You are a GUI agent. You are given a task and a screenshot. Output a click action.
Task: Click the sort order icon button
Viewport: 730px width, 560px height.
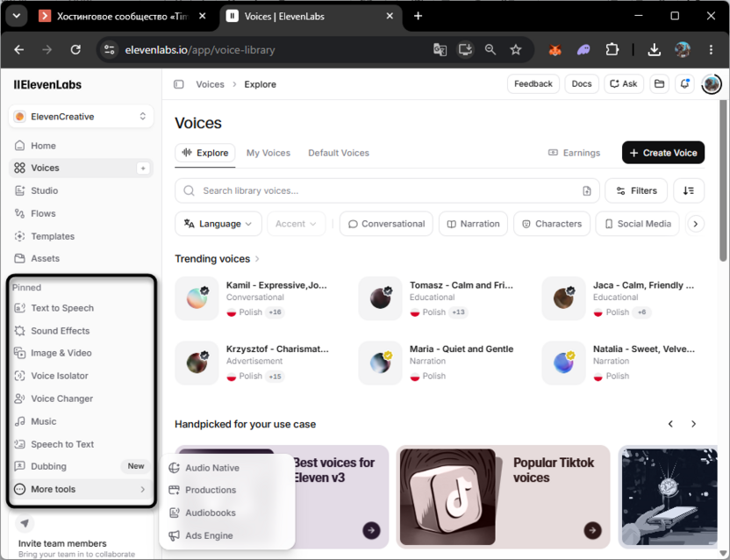689,190
